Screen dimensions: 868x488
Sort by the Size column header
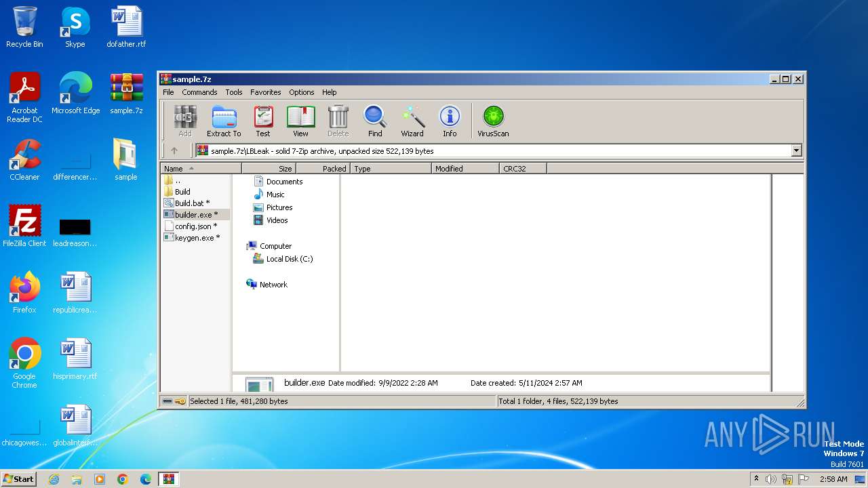point(269,169)
